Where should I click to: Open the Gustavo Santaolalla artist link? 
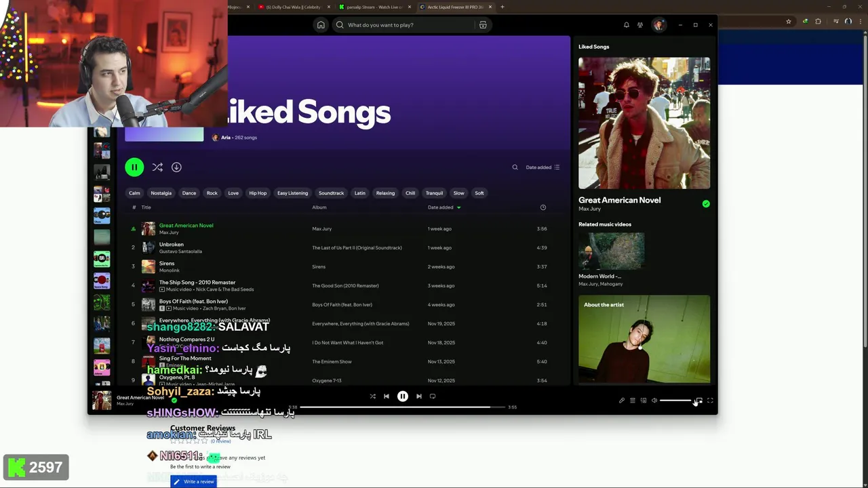180,251
